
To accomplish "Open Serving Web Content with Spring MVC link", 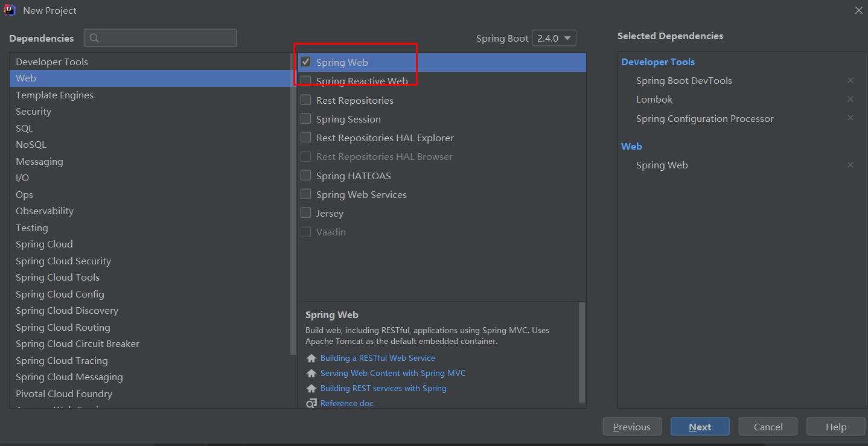I will pyautogui.click(x=393, y=373).
